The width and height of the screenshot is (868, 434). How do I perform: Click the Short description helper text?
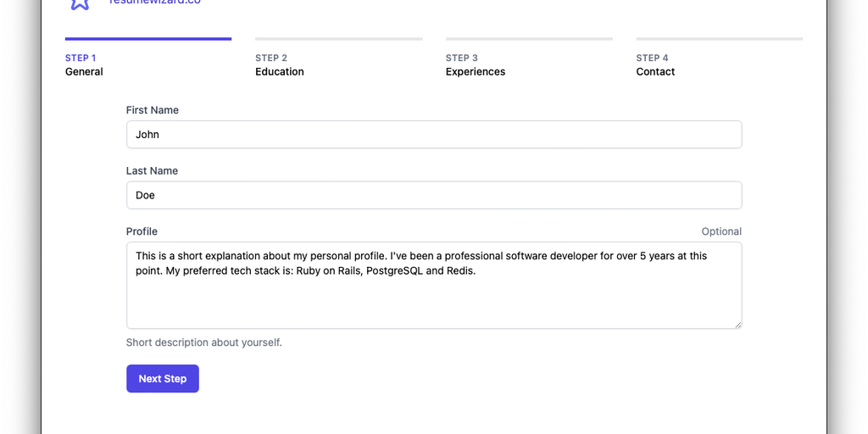coord(203,342)
